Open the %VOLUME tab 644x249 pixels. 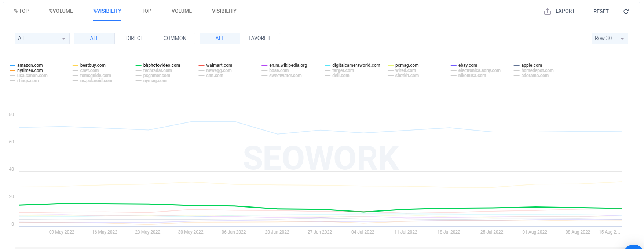[x=61, y=11]
